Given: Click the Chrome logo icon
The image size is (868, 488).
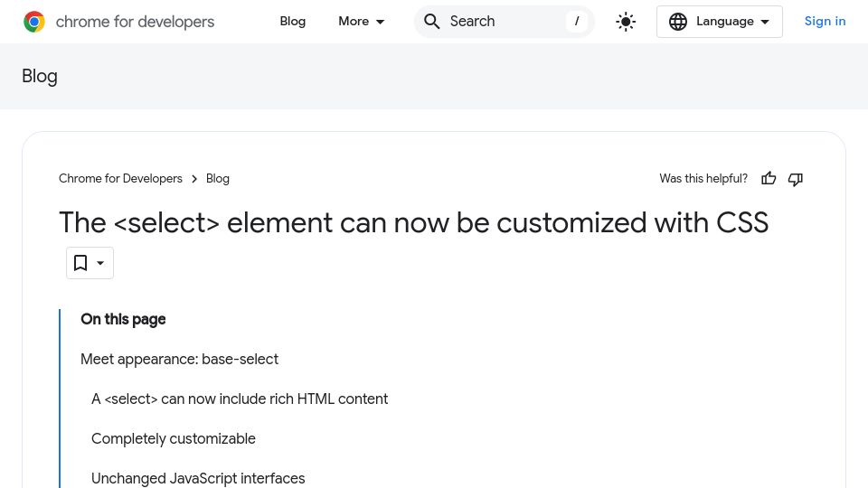Looking at the screenshot, I should tap(34, 22).
